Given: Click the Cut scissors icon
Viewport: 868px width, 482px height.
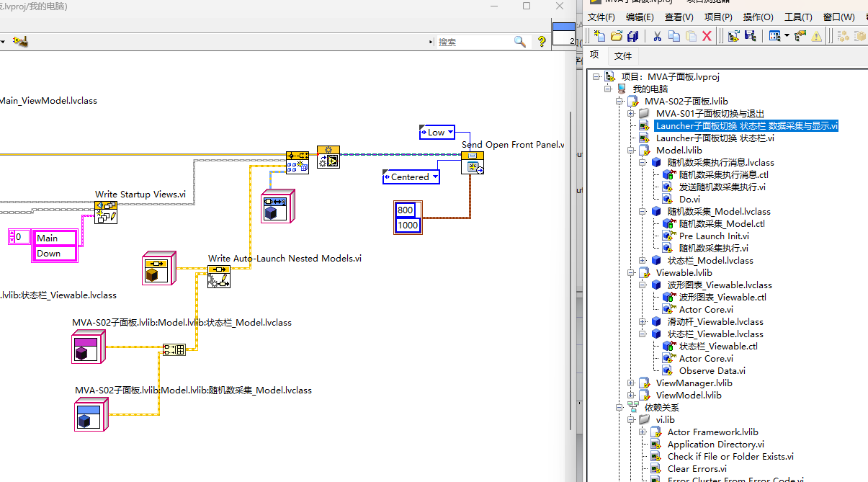Looking at the screenshot, I should (657, 36).
